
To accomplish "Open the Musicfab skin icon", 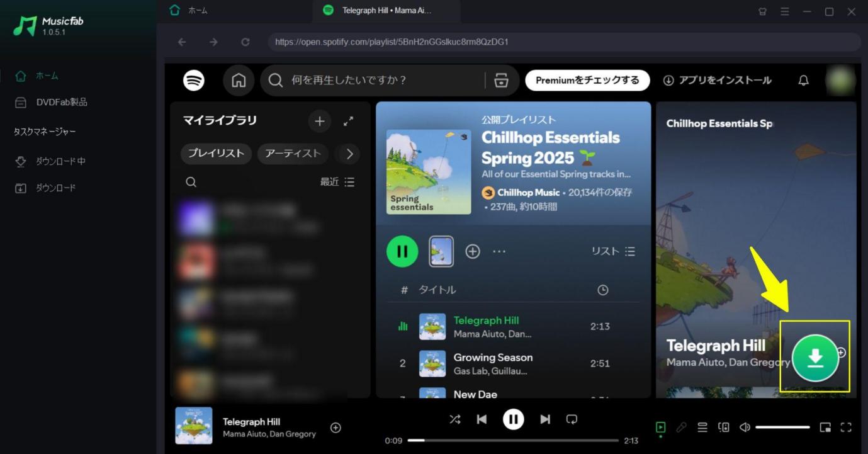I will click(762, 11).
